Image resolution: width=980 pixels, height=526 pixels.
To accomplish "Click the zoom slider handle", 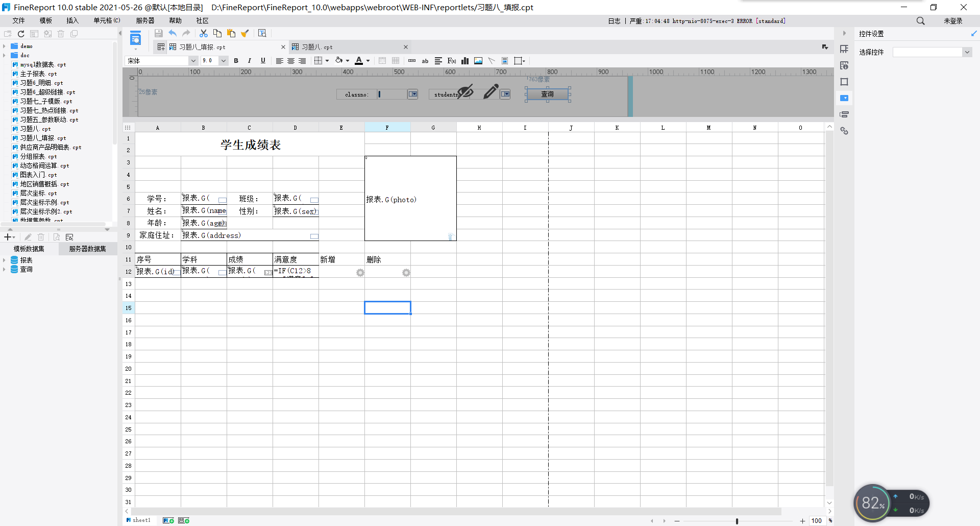I will [x=737, y=521].
